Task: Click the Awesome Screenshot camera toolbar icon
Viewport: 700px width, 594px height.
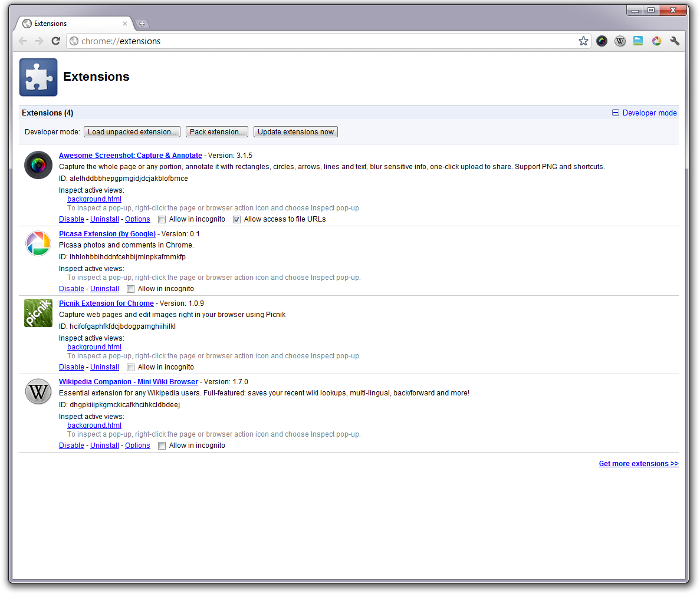Action: 602,41
